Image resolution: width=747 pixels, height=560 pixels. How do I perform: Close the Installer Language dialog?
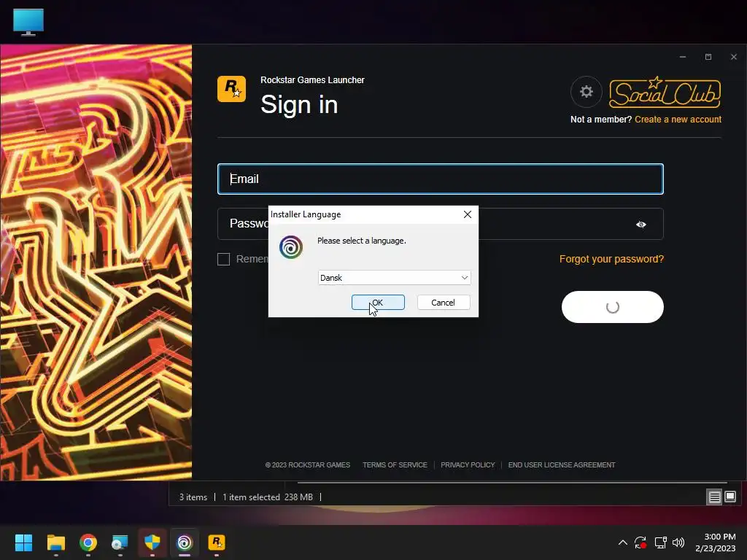point(468,214)
